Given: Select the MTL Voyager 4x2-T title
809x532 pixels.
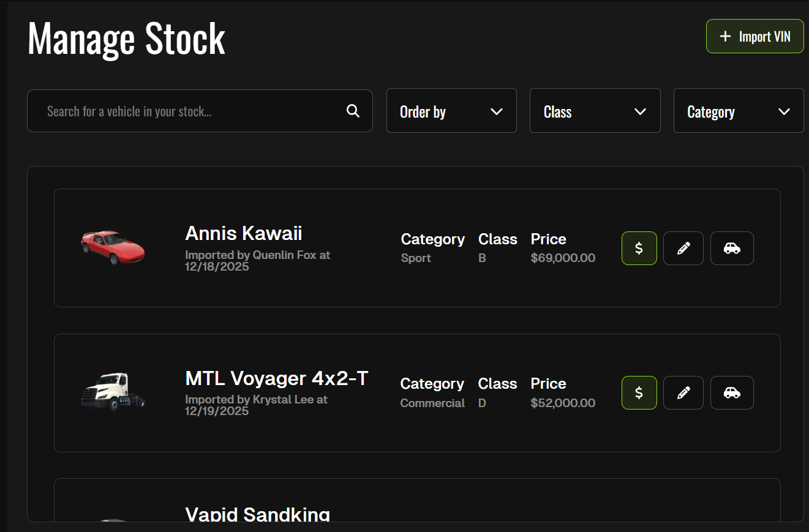Looking at the screenshot, I should [x=277, y=378].
